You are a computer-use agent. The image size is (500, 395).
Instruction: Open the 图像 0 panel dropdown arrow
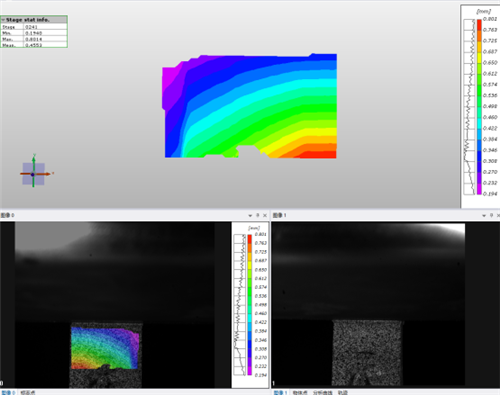250,216
